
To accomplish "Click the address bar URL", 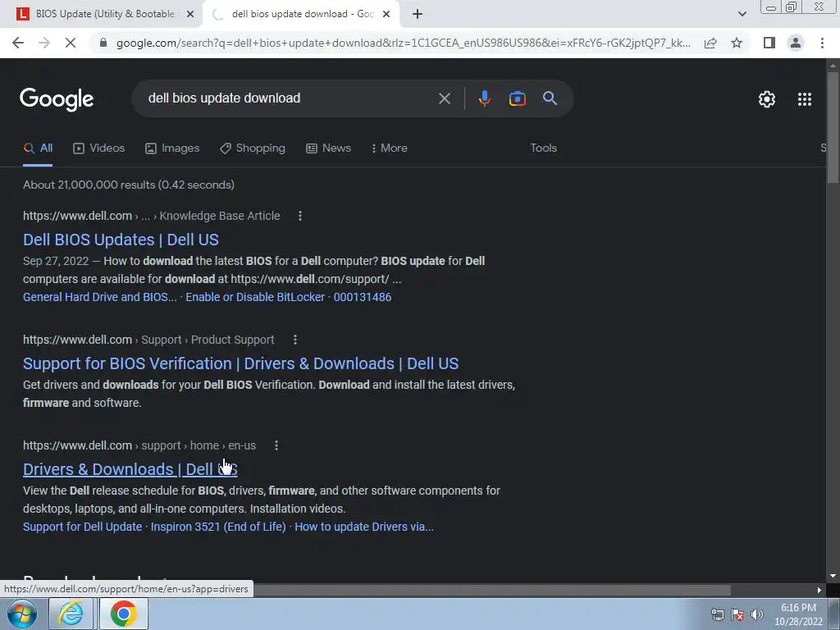I will point(403,43).
